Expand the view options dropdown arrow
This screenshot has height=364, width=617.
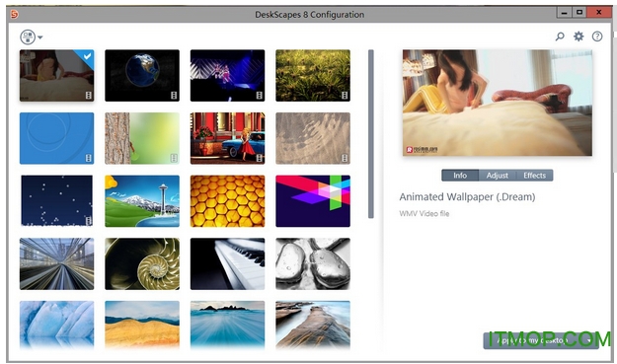pos(40,37)
